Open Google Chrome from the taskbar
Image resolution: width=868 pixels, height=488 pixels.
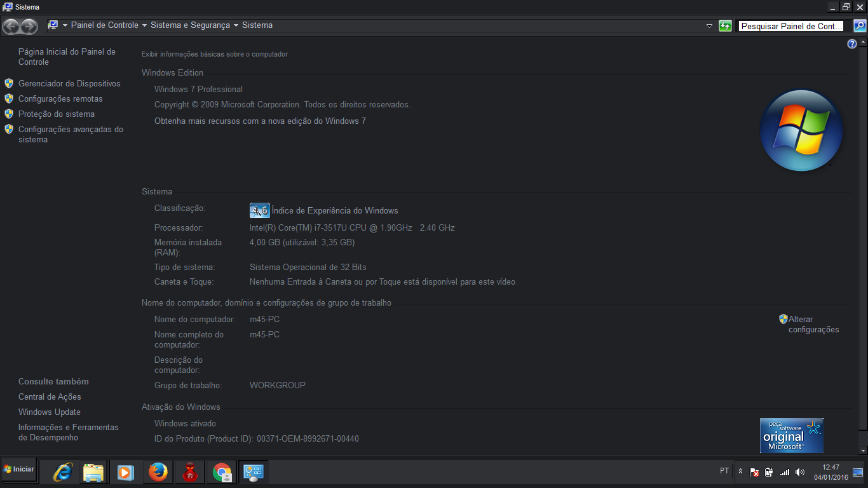[x=222, y=472]
